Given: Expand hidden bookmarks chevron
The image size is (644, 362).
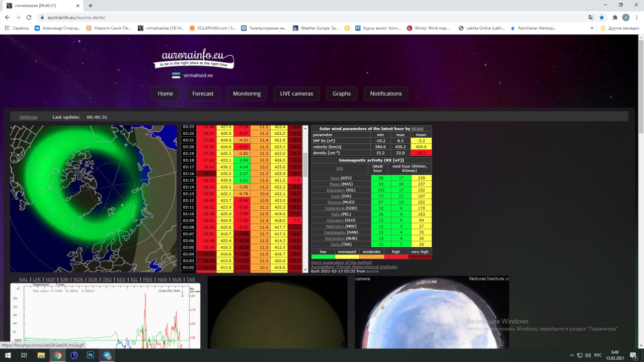Looking at the screenshot, I should 592,28.
